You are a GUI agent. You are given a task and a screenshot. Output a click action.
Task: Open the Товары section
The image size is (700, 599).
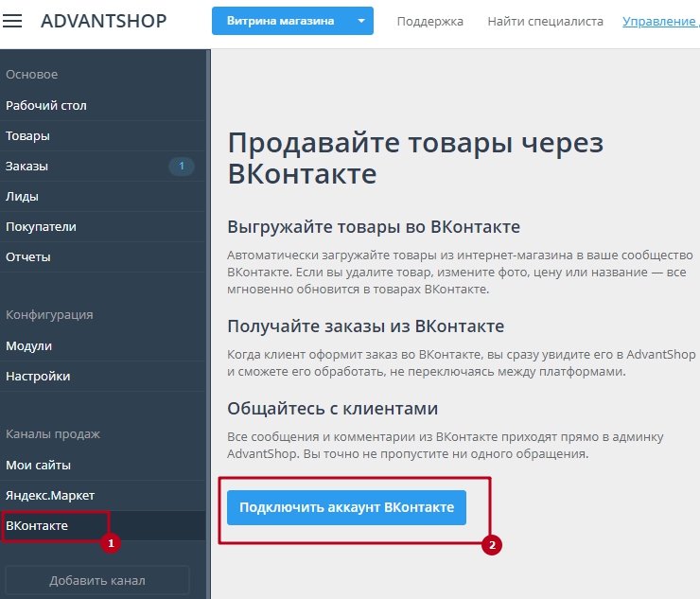point(103,136)
